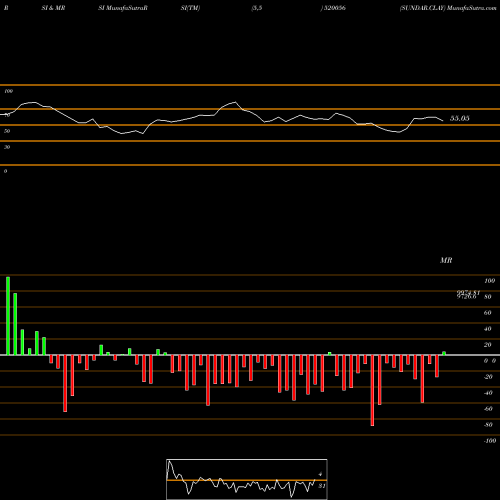
Task: Click the RSI left axis label 50
Action: click(x=7, y=131)
